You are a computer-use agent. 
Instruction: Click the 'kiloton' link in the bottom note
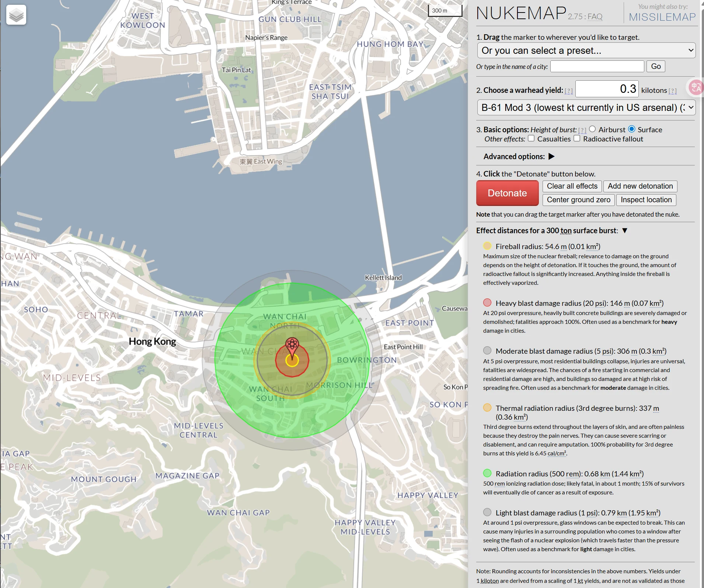tap(489, 581)
